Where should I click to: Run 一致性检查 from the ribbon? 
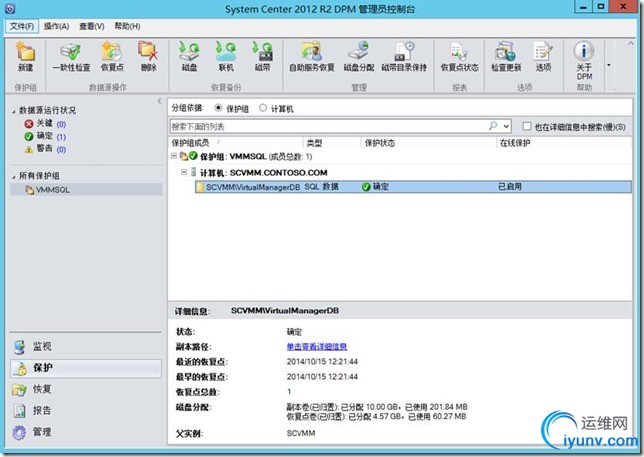[x=71, y=57]
